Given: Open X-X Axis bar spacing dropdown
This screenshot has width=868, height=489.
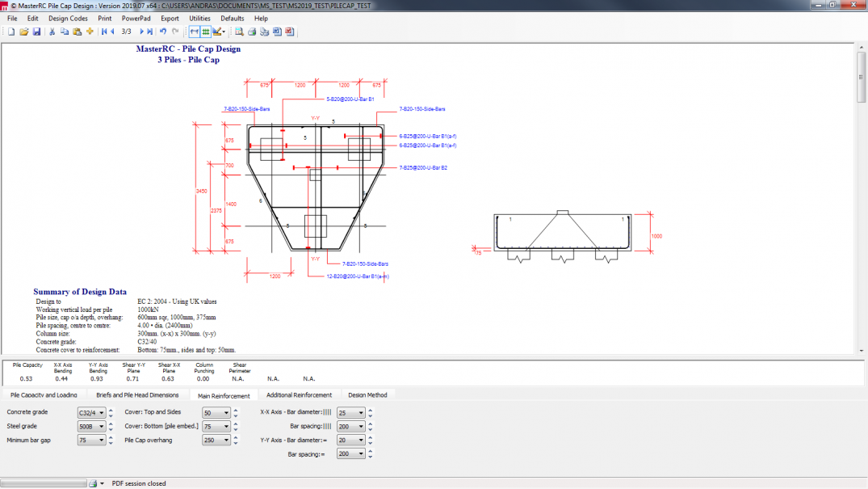Looking at the screenshot, I should pos(351,426).
